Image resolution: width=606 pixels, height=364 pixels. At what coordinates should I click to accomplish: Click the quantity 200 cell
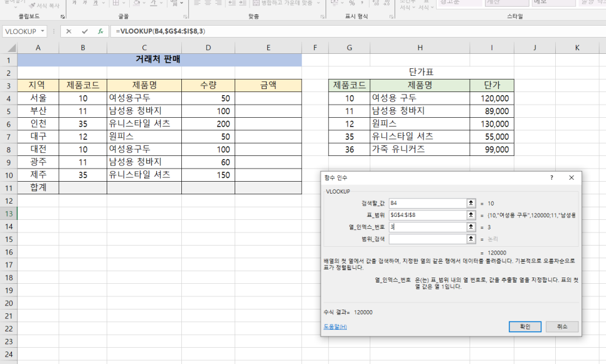click(208, 123)
